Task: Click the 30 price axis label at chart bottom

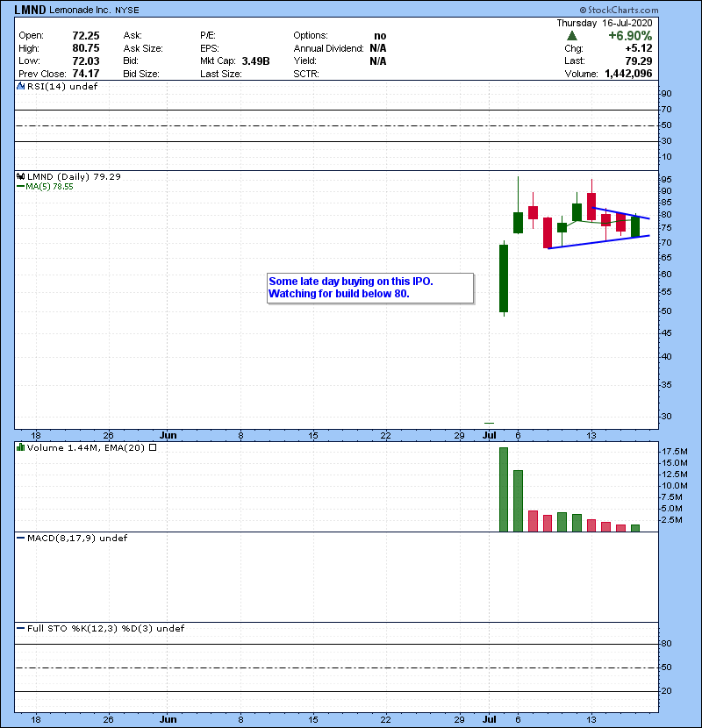Action: point(666,416)
